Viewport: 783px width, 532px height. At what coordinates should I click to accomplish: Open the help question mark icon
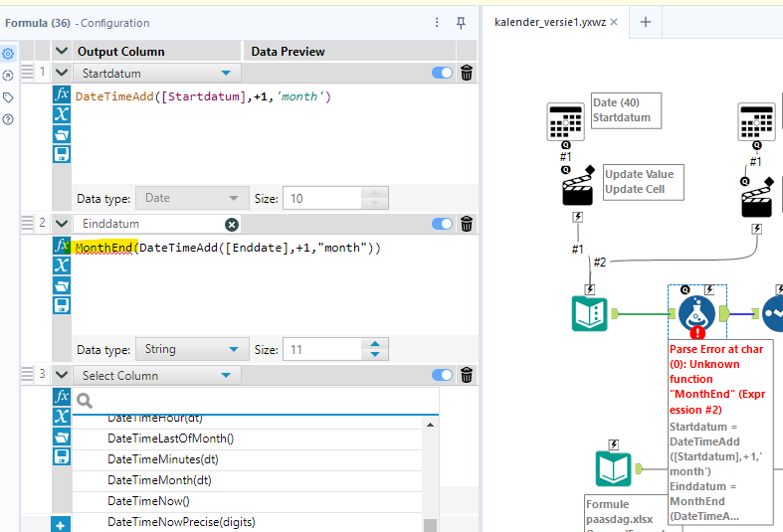(x=8, y=119)
